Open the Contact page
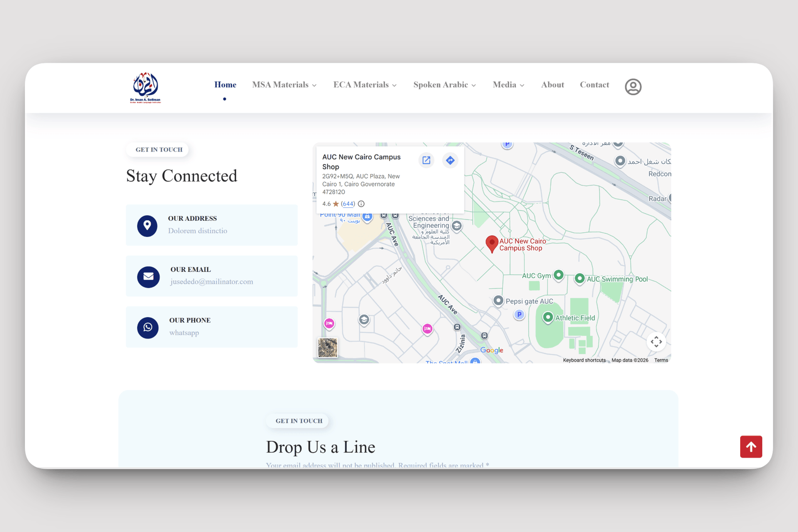Screen dimensions: 798x532 [x=595, y=85]
